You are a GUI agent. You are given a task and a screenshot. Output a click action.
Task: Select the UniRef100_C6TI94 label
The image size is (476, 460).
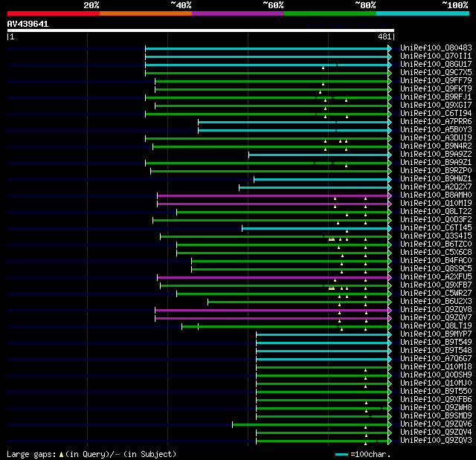coord(436,113)
